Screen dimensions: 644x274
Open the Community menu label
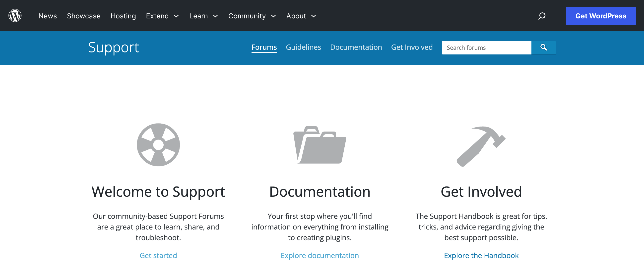pyautogui.click(x=247, y=16)
